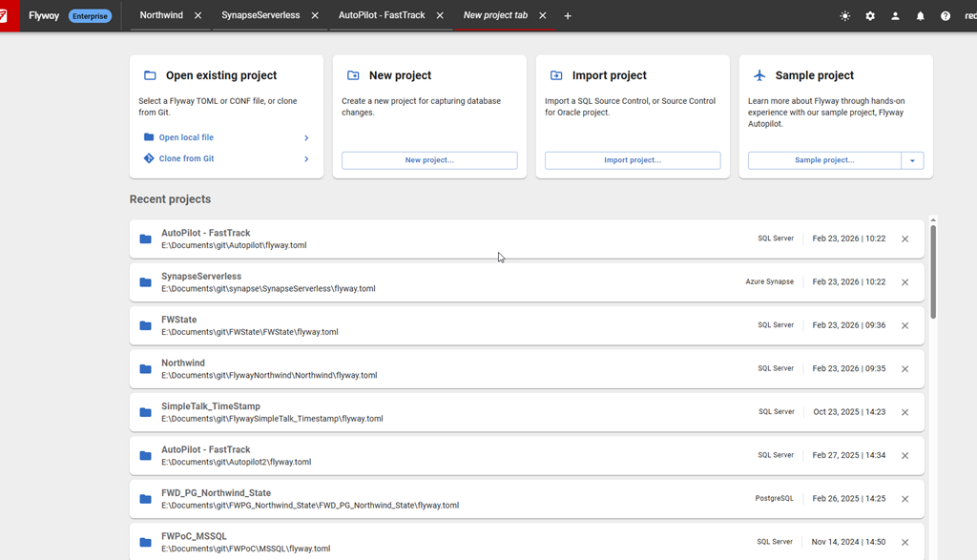Switch to the SynapseServerless tab

coord(260,15)
